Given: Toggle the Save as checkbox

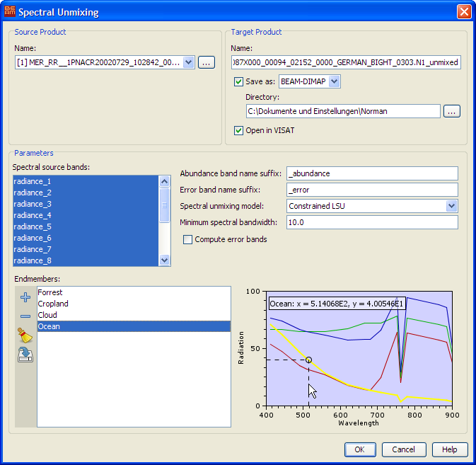Looking at the screenshot, I should pyautogui.click(x=238, y=82).
